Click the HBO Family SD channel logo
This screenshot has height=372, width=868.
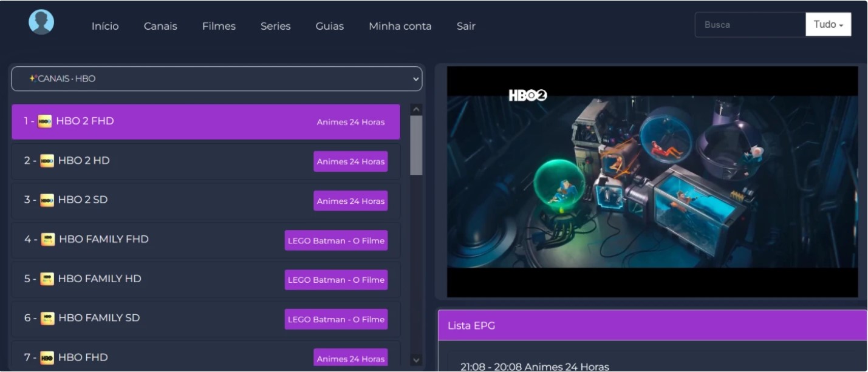[x=47, y=319]
